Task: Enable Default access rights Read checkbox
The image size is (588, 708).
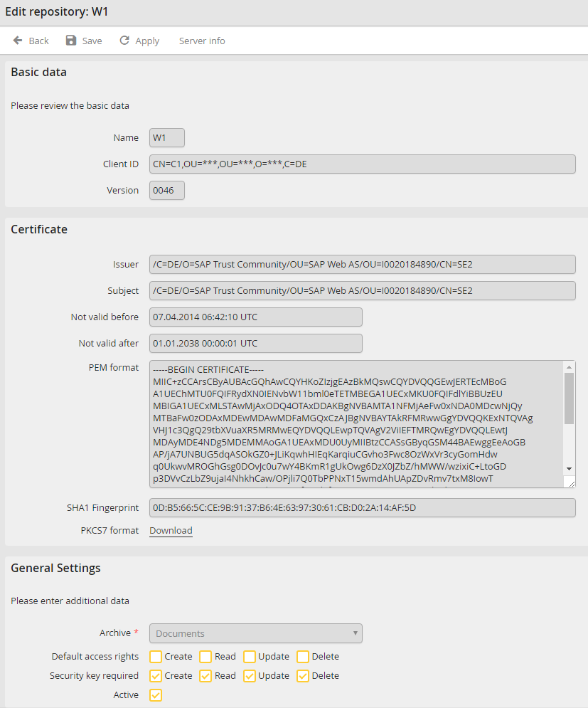Action: click(x=205, y=657)
